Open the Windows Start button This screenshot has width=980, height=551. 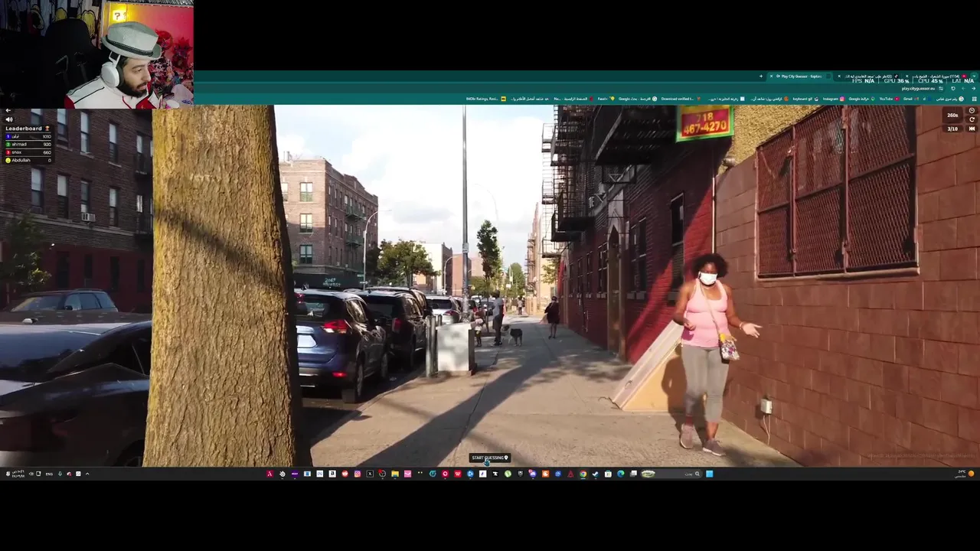[709, 474]
